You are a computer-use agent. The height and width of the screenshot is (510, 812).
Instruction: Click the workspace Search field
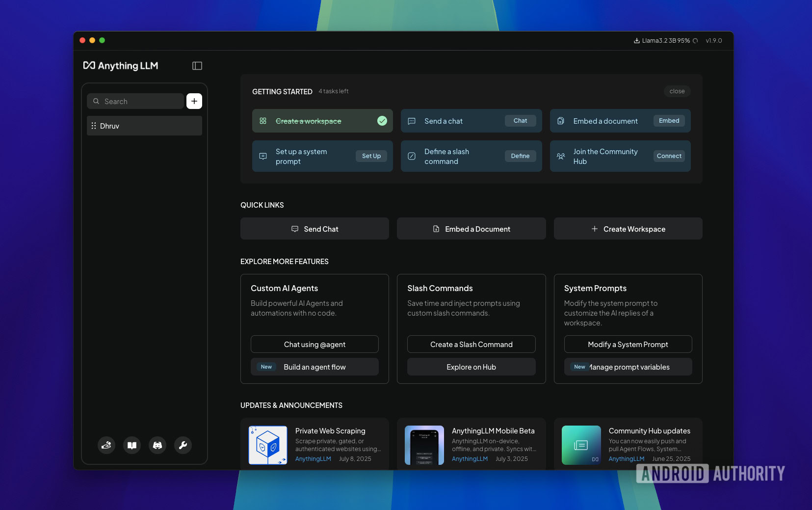click(135, 101)
